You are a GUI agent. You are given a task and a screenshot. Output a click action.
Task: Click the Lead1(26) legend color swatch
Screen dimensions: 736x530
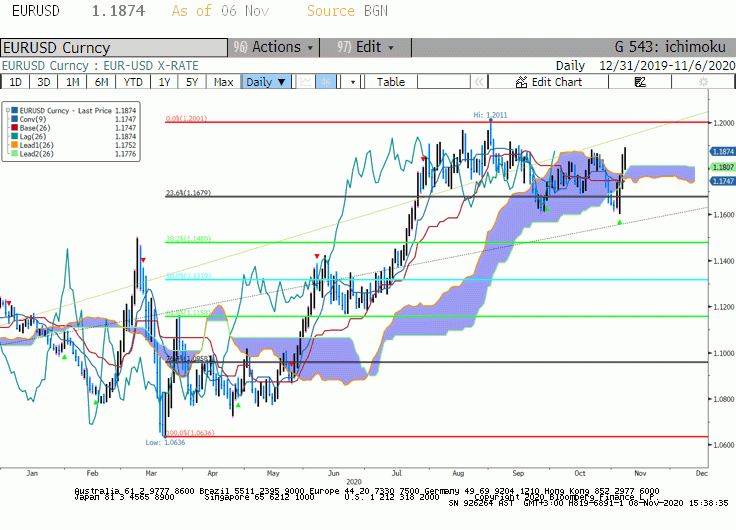(15, 145)
